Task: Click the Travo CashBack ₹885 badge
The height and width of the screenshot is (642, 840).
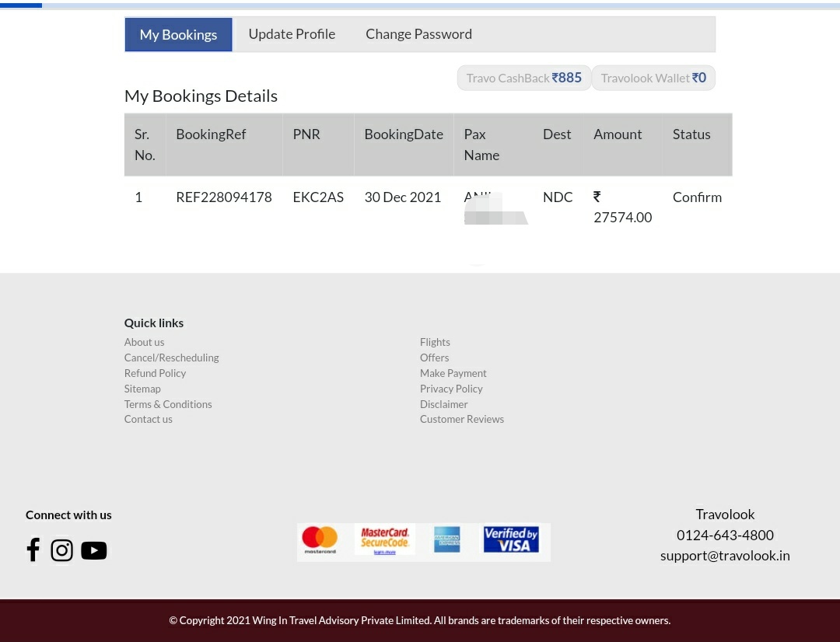Action: click(524, 78)
